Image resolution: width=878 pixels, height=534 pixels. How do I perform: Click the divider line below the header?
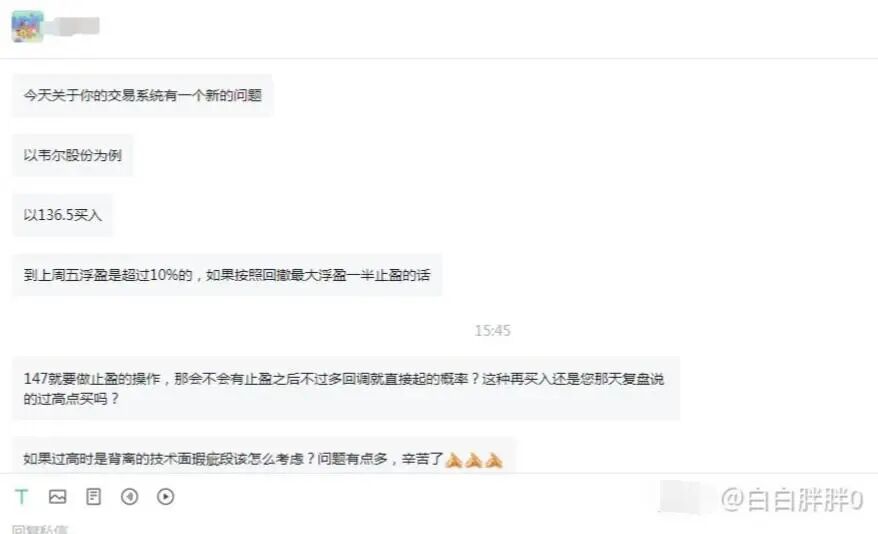439,58
